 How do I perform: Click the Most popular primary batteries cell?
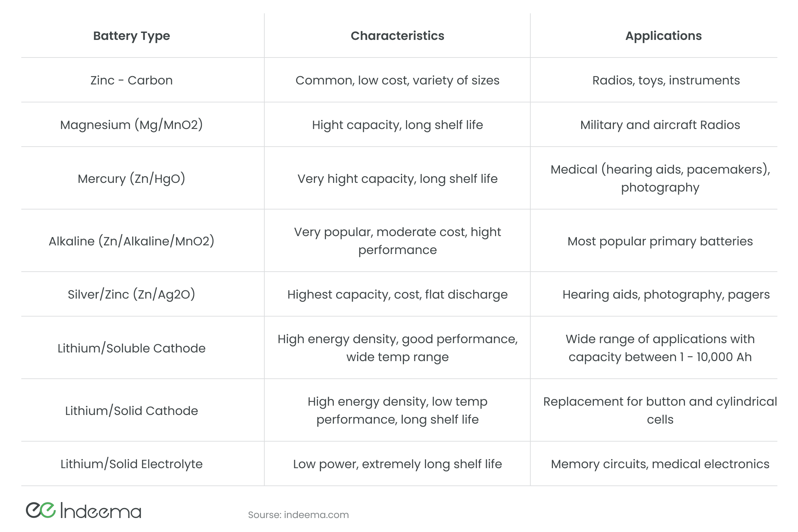[660, 241]
